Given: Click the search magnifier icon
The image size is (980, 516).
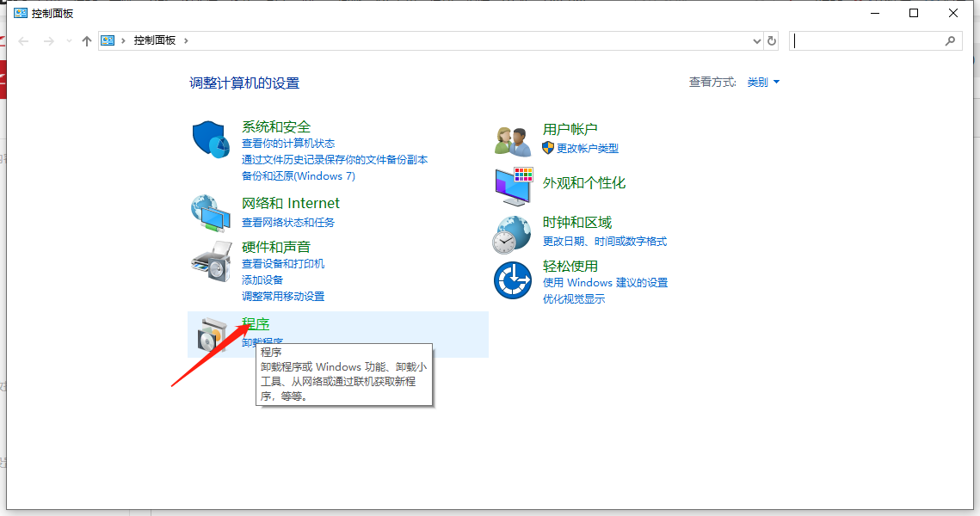Looking at the screenshot, I should [950, 40].
